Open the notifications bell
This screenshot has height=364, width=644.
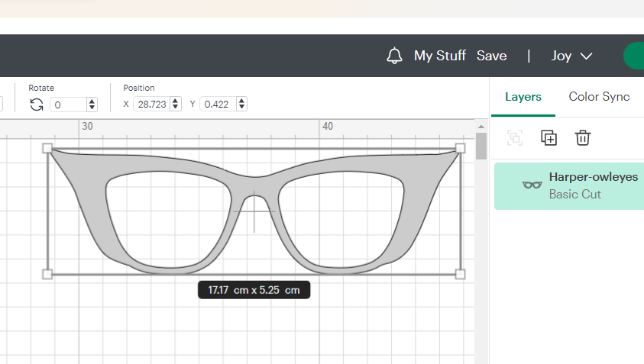pos(394,56)
